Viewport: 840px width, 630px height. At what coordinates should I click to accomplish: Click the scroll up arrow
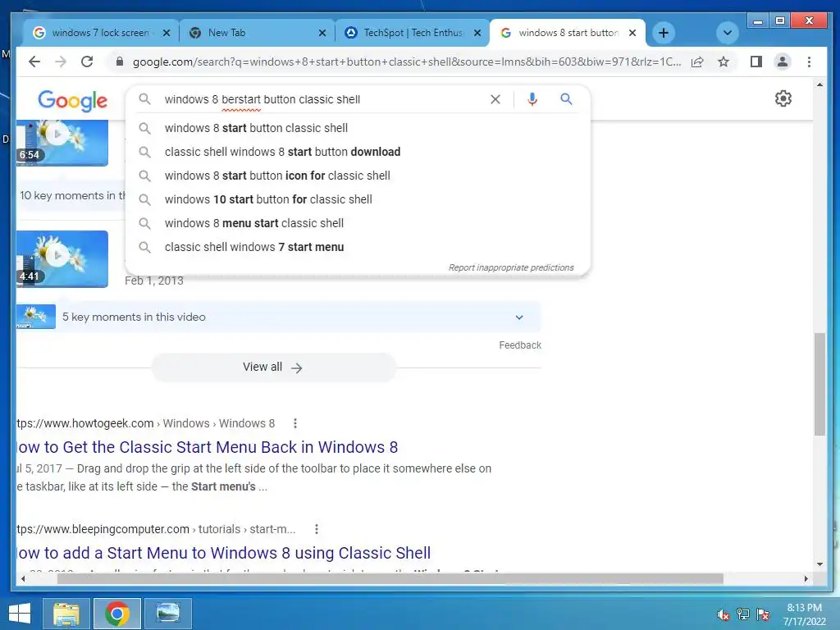click(819, 84)
